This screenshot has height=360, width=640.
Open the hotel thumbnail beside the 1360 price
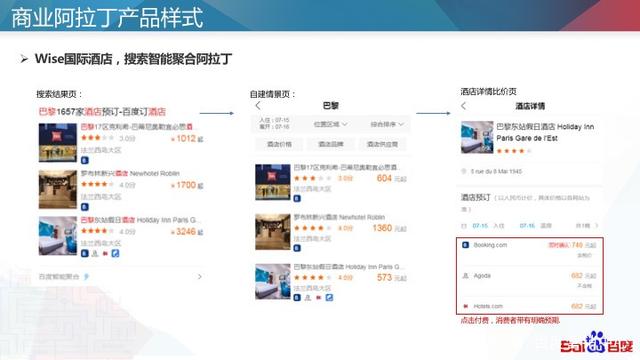273,232
